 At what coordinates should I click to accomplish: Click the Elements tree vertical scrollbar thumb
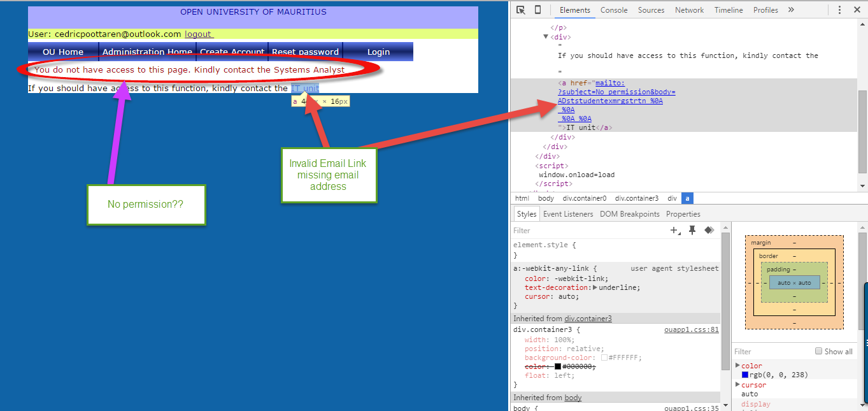863,131
